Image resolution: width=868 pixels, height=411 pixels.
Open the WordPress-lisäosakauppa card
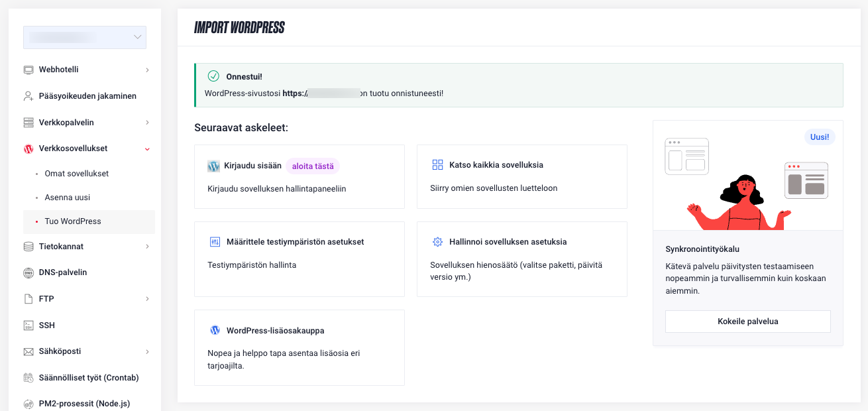(x=299, y=347)
